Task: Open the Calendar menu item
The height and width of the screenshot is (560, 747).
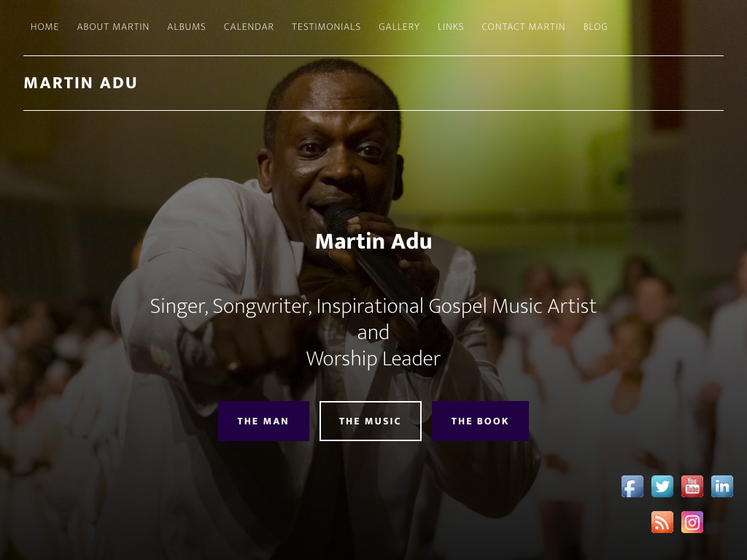Action: (249, 27)
